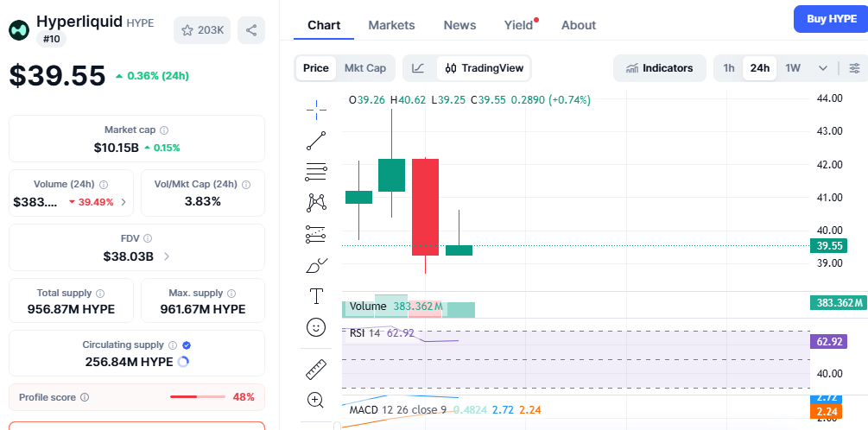
Task: Open the News tab
Action: (459, 25)
